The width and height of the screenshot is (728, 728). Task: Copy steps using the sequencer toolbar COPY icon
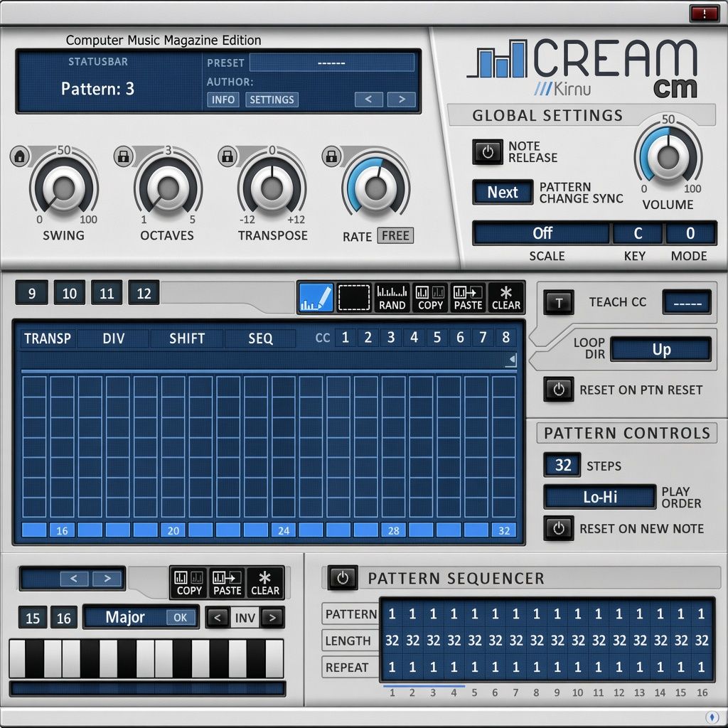tap(430, 297)
